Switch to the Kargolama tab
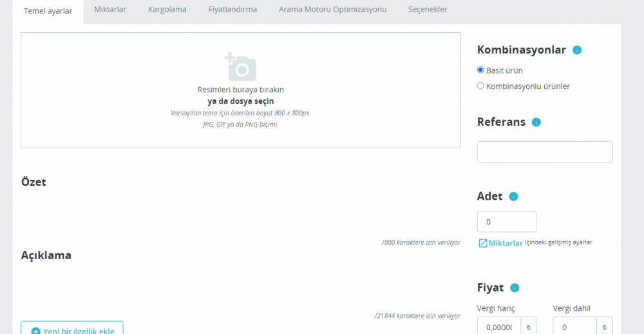The image size is (644, 334). coord(167,10)
